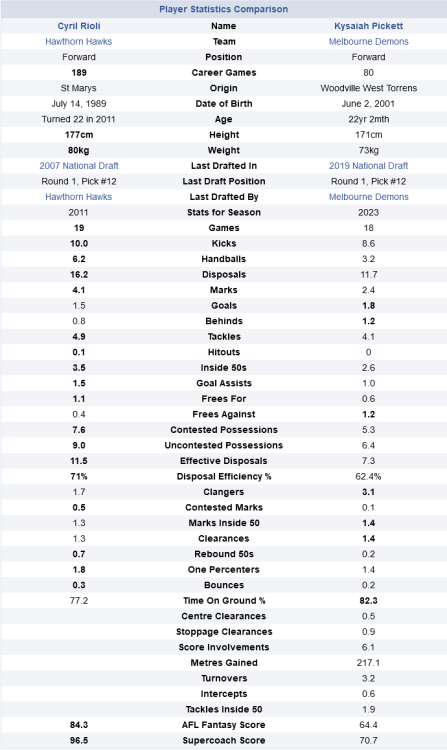Viewport: 447px width, 750px height.
Task: Click Hawthorn Hawks in Last Drafted By row
Action: [78, 197]
